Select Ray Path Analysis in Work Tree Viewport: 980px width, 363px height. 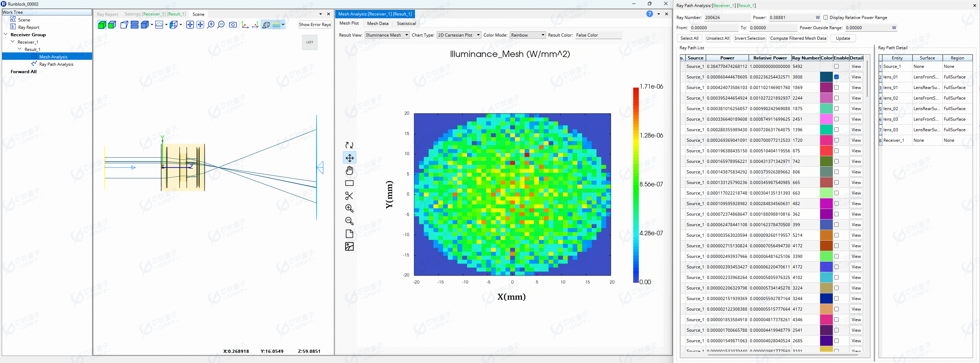click(x=56, y=64)
